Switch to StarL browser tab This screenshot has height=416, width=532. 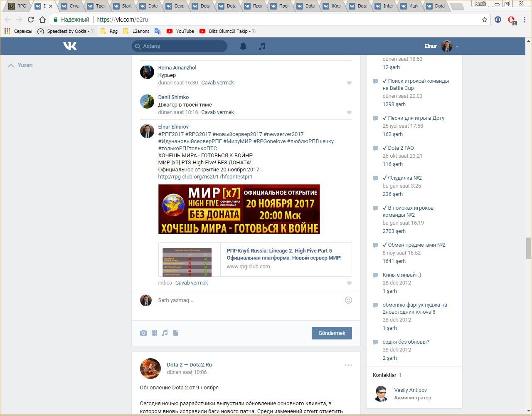click(122, 6)
